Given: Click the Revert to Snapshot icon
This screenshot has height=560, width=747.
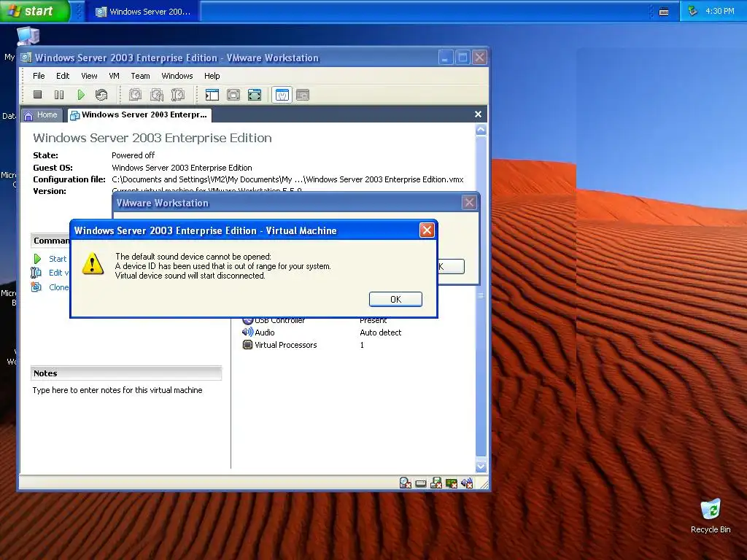Looking at the screenshot, I should click(157, 95).
